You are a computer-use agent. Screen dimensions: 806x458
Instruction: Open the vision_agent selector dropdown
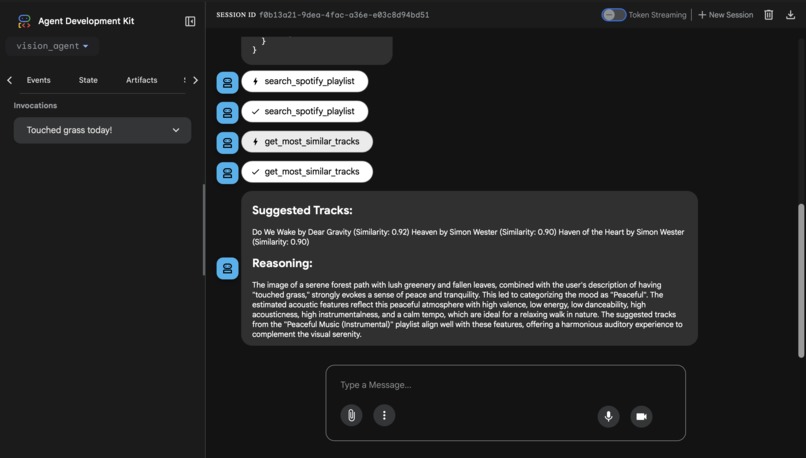(x=52, y=46)
